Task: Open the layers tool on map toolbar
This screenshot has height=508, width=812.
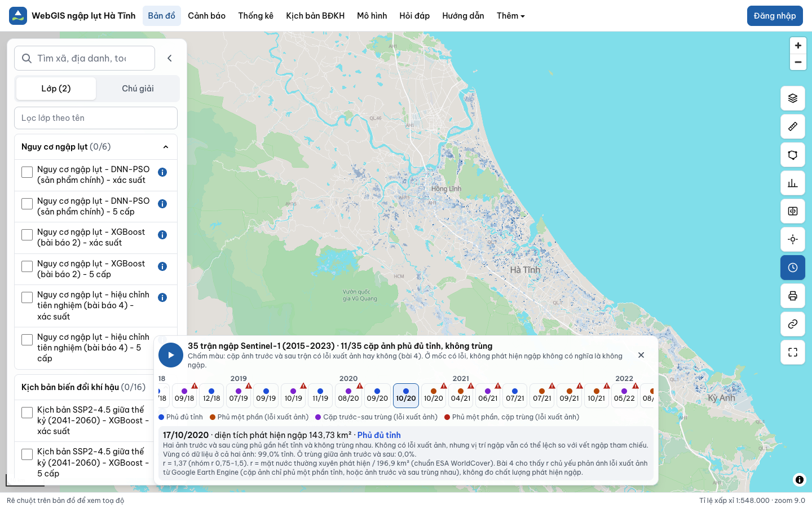Action: tap(792, 98)
